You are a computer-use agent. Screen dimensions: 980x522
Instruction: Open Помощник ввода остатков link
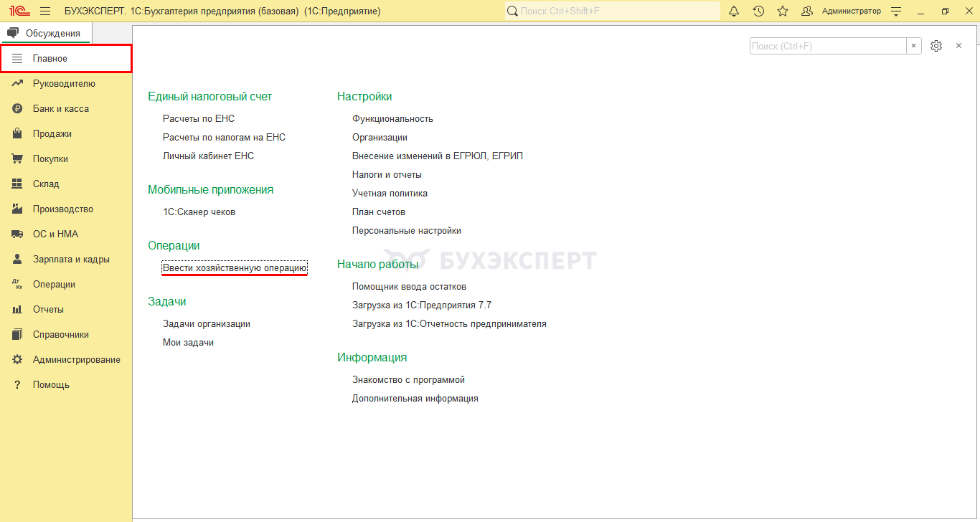[x=409, y=287]
